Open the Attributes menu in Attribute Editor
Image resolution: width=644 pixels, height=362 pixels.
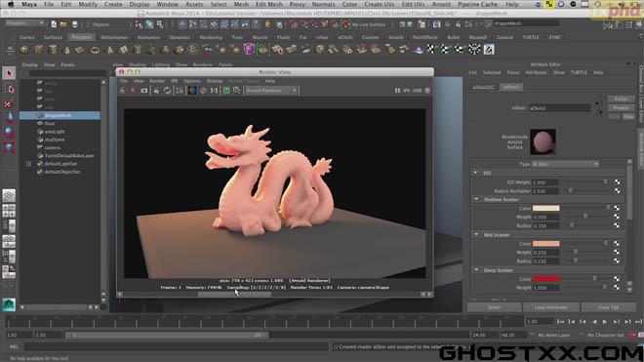pyautogui.click(x=536, y=73)
